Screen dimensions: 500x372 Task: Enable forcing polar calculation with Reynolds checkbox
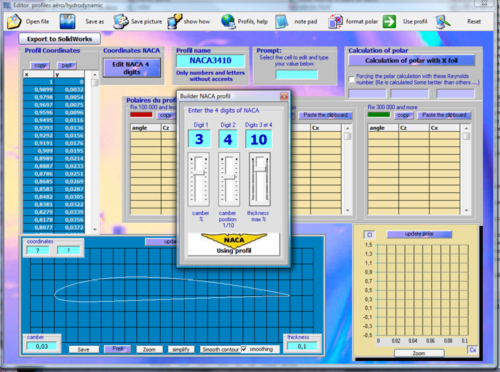[x=351, y=79]
